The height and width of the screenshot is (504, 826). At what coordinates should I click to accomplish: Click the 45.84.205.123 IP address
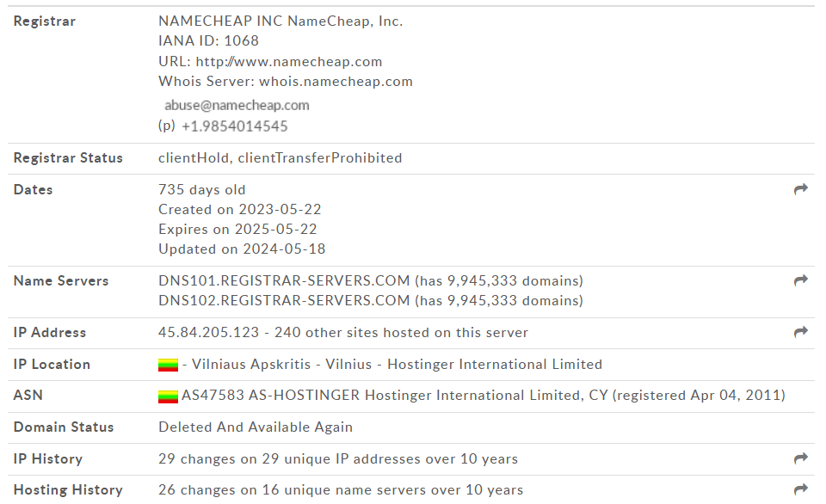pyautogui.click(x=208, y=332)
